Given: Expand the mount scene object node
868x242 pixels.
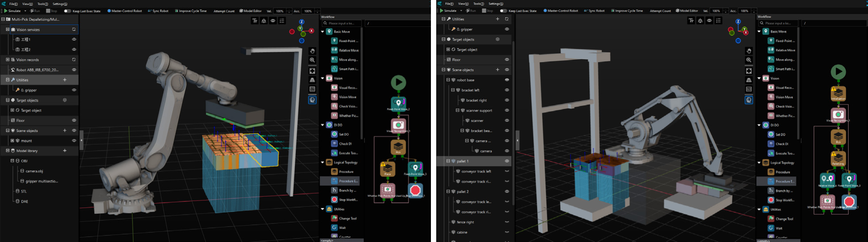Looking at the screenshot, I should [12, 141].
